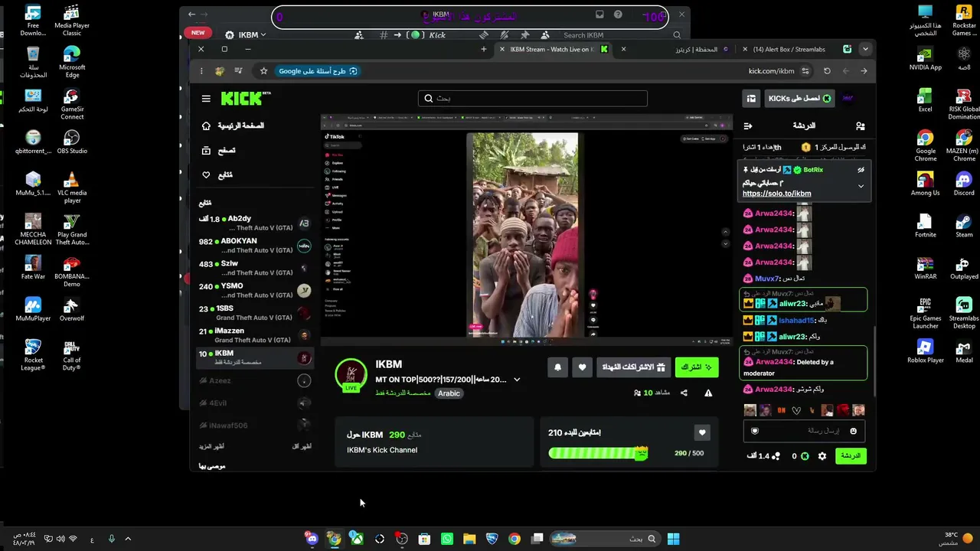Open chat settings gear
This screenshot has width=980, height=551.
point(822,456)
